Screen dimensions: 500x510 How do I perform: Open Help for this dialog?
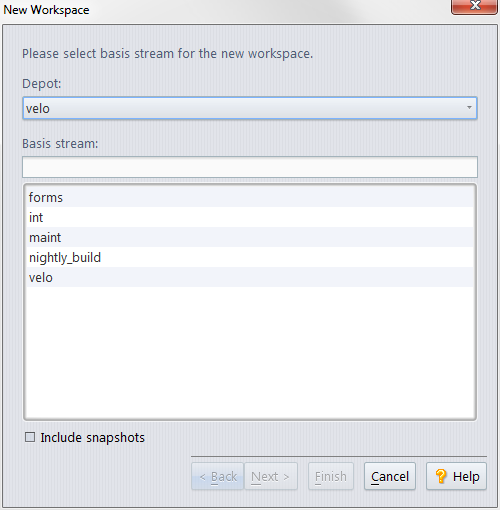(456, 476)
